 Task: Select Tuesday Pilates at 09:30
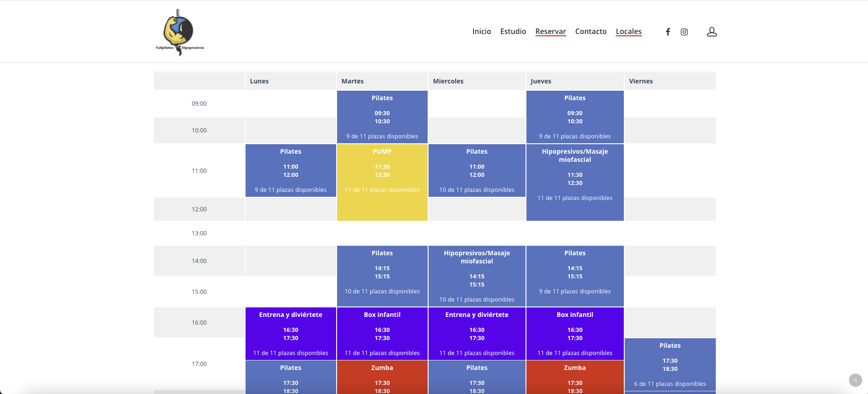point(382,117)
